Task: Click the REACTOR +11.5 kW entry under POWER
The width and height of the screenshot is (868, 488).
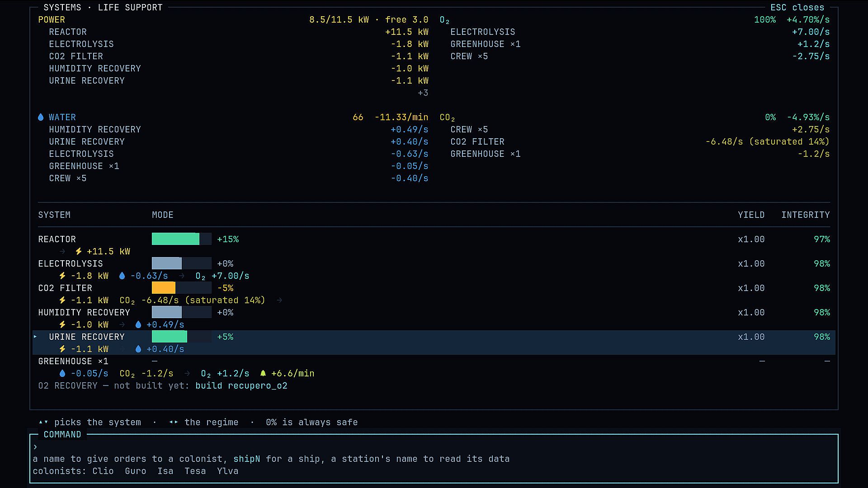Action: coord(239,32)
